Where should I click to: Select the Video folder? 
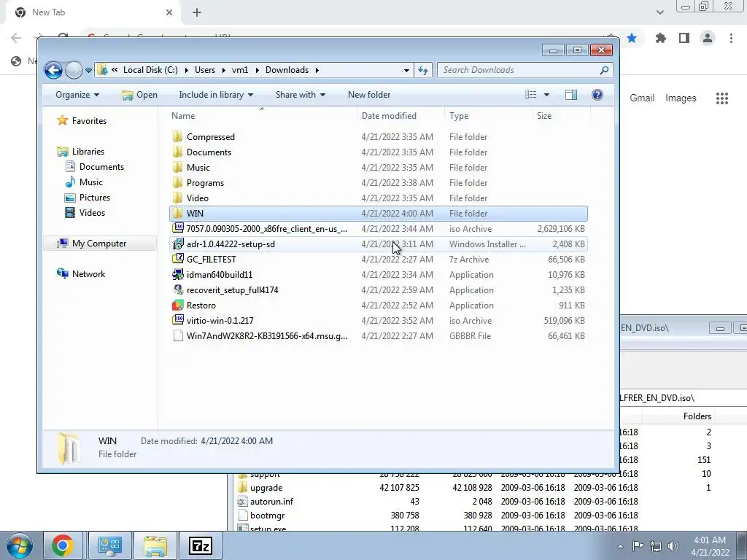pyautogui.click(x=379, y=198)
